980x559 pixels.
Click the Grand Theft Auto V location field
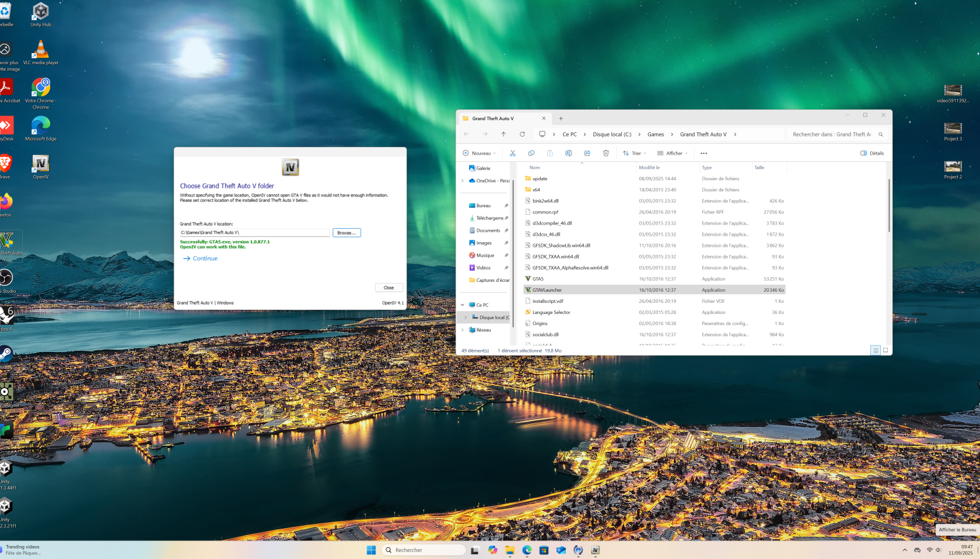[254, 233]
